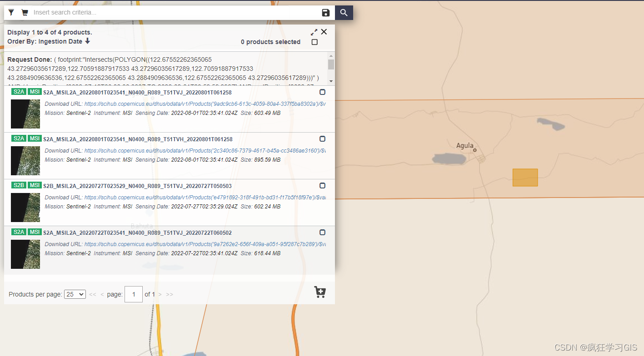Toggle the Ingestion Date sort order arrow
The image size is (644, 356).
(88, 41)
